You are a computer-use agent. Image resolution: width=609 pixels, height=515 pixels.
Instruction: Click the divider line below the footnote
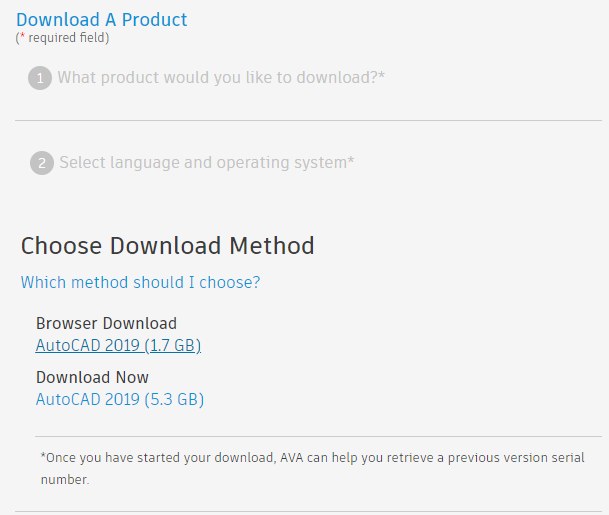[x=308, y=512]
